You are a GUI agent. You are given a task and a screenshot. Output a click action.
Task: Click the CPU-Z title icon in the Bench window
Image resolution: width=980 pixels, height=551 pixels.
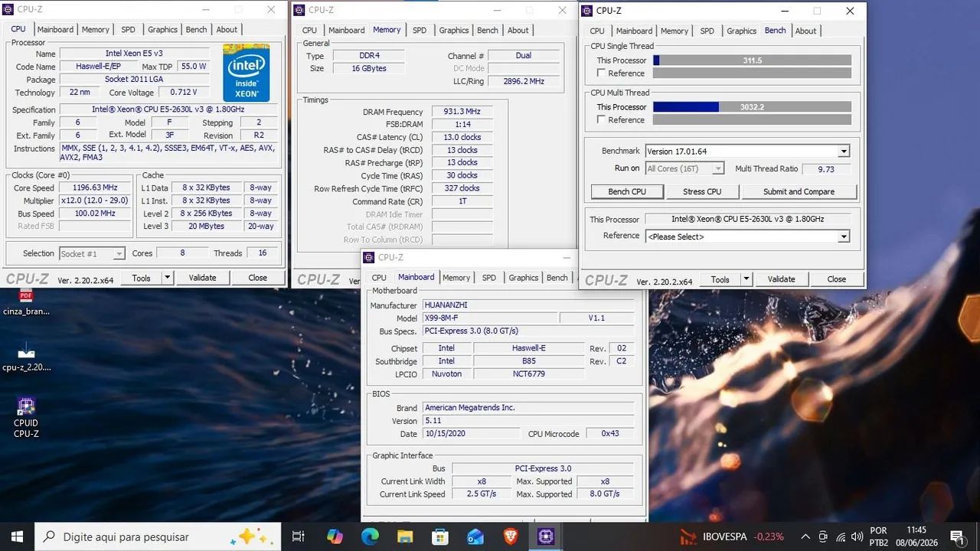(586, 11)
